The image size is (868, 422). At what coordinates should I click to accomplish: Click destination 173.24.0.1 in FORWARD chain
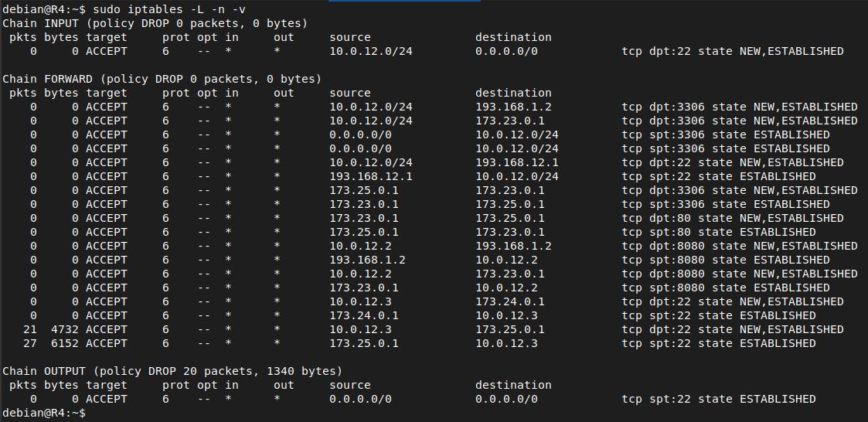point(510,301)
